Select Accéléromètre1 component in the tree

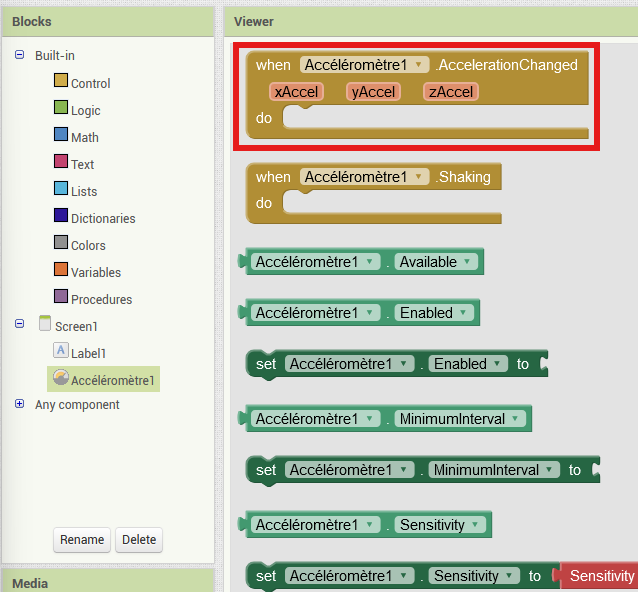[x=113, y=381]
